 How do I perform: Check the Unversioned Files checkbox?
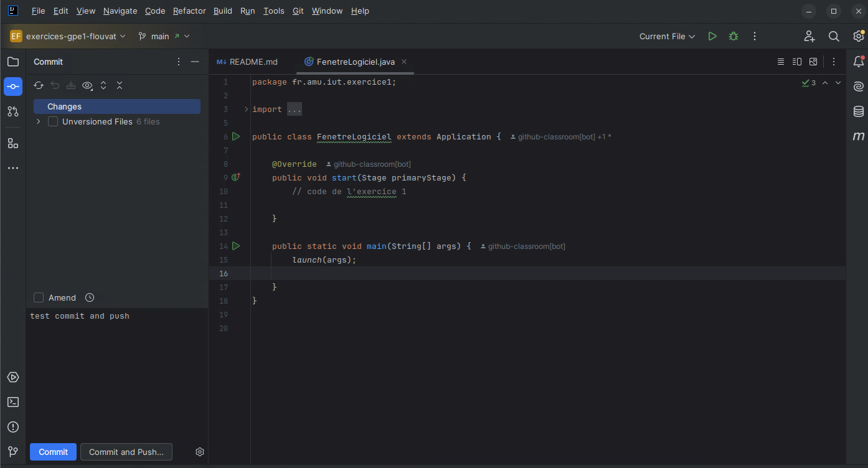53,122
